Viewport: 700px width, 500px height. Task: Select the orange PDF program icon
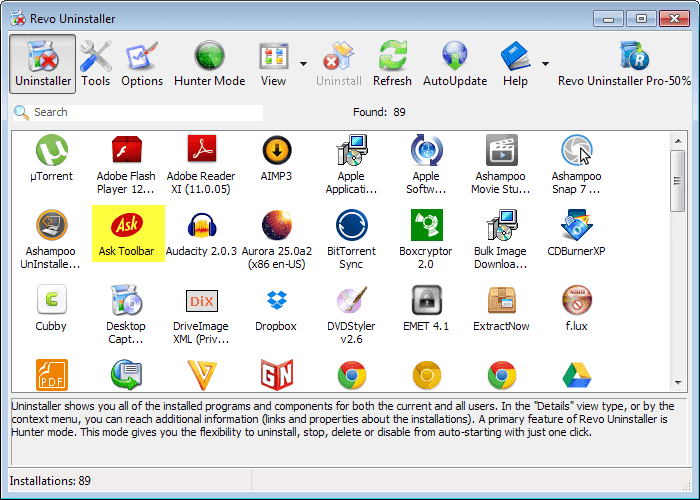click(x=52, y=375)
